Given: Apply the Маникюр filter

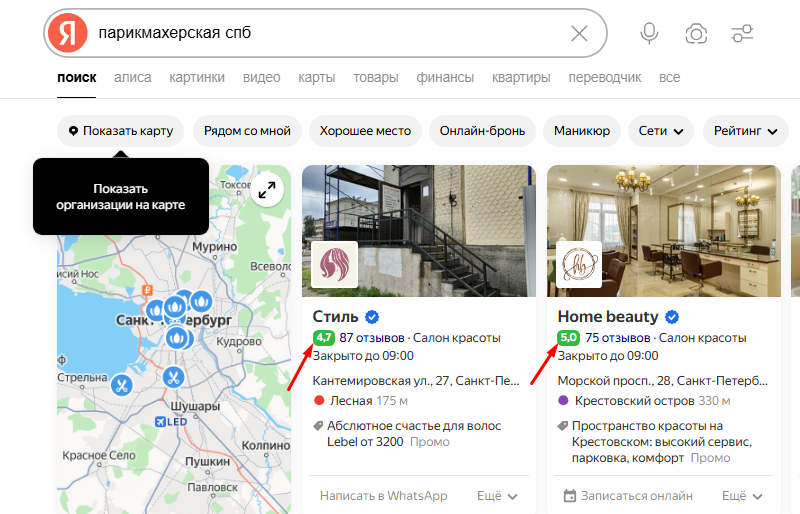Looking at the screenshot, I should click(582, 131).
